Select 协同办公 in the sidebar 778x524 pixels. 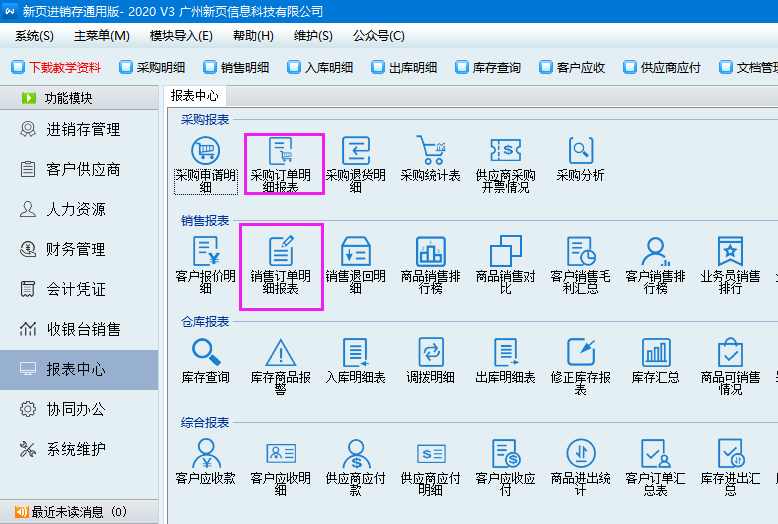pos(79,409)
